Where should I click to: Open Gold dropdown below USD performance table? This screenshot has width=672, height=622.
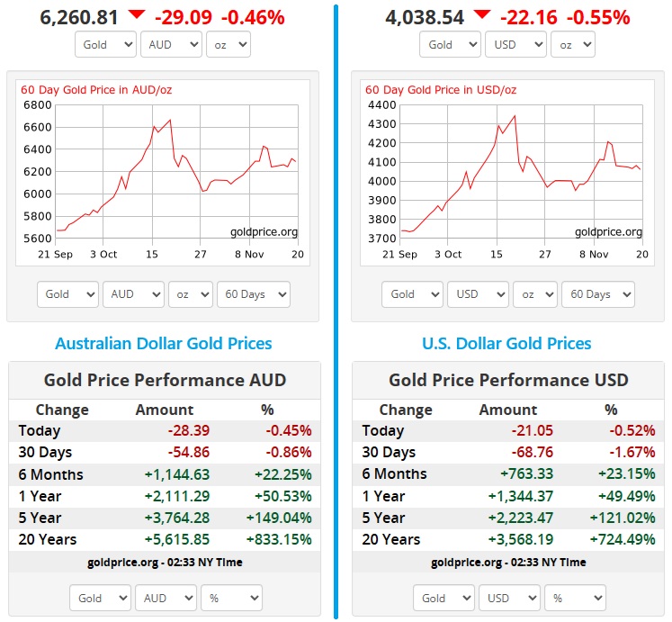444,598
